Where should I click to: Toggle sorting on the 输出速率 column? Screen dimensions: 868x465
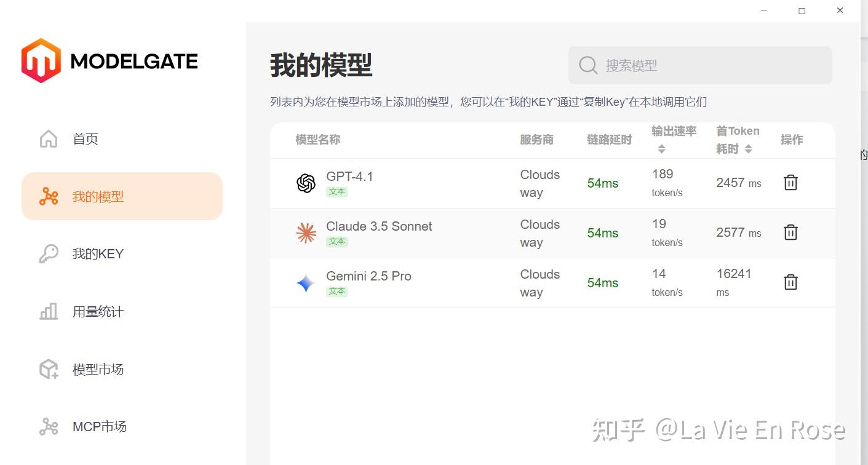click(661, 148)
